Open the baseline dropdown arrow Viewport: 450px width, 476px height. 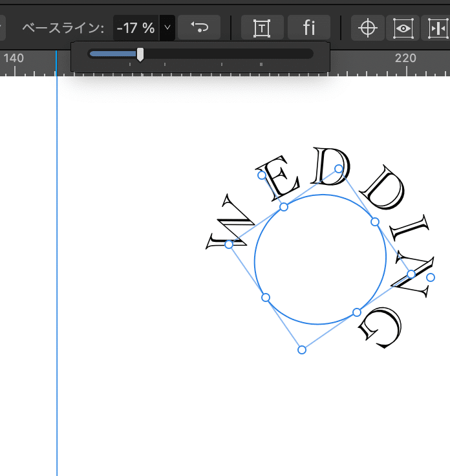tap(167, 28)
